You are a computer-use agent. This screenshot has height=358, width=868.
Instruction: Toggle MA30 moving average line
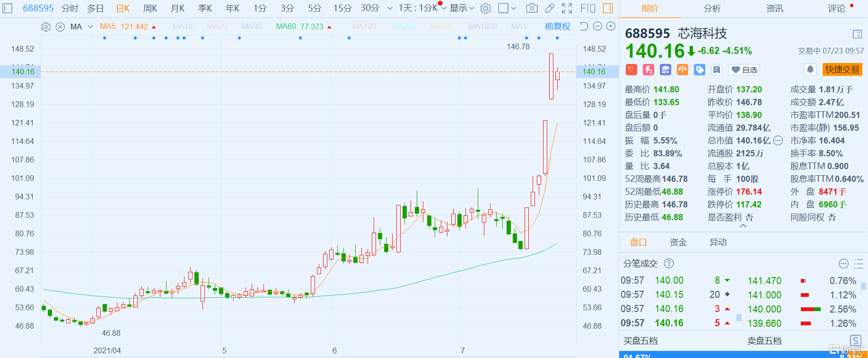coord(252,27)
